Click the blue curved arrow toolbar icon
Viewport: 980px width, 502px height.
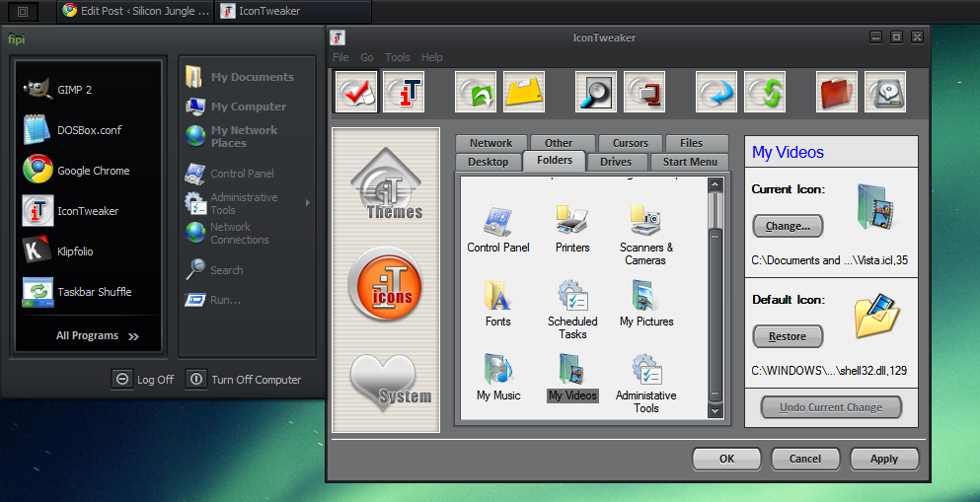click(716, 92)
